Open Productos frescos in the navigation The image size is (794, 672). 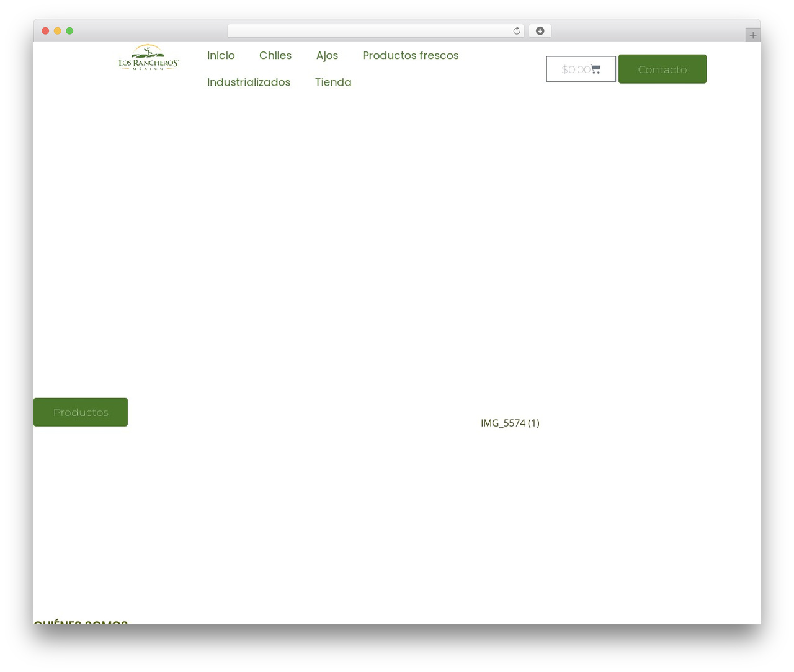click(x=411, y=55)
